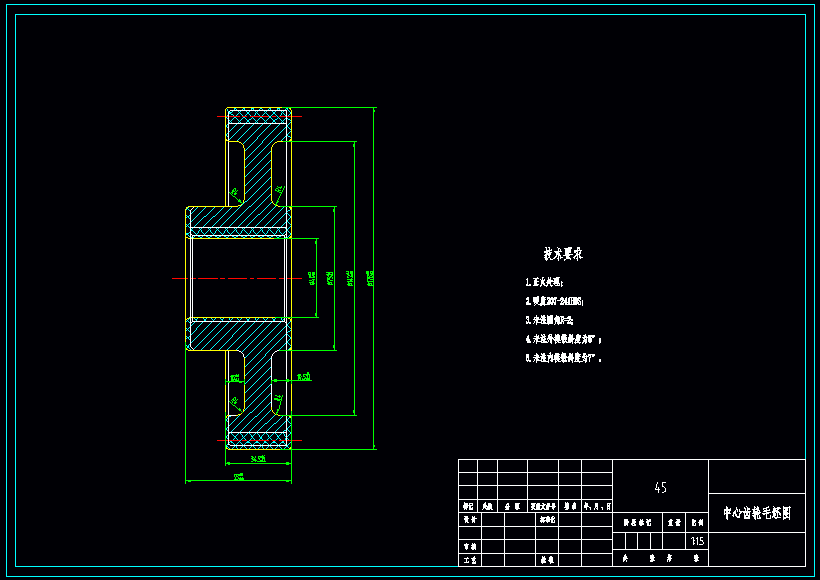Screen dimensions: 820x580
Task: Select the hub outer diameter dimension text
Action: pos(331,278)
